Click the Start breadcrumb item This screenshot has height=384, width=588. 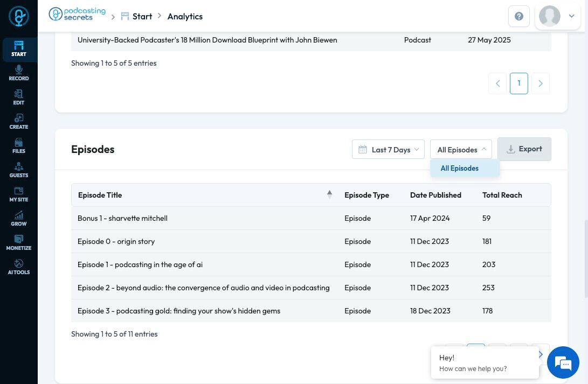(142, 16)
